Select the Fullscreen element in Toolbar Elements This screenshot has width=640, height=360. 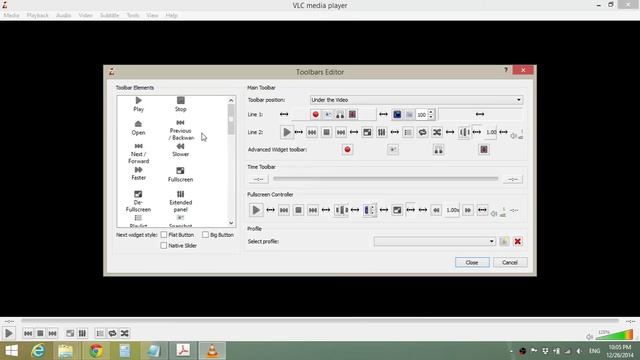pyautogui.click(x=180, y=174)
